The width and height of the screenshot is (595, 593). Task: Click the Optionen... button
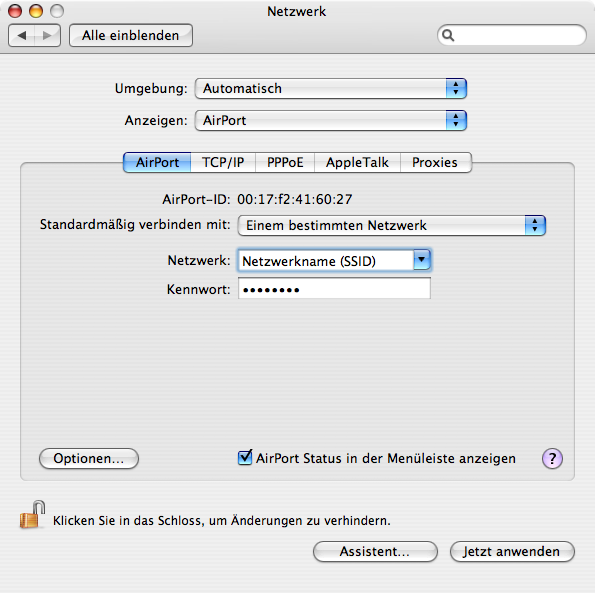pos(89,459)
